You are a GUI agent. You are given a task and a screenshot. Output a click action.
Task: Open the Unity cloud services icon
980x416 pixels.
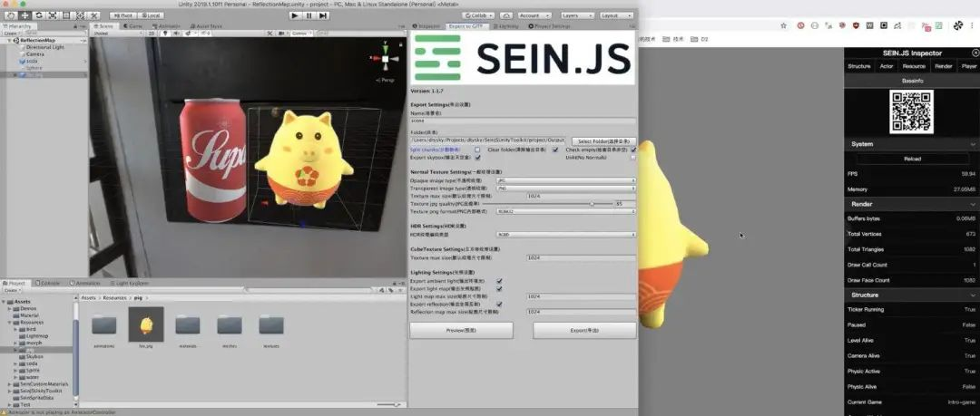click(506, 15)
